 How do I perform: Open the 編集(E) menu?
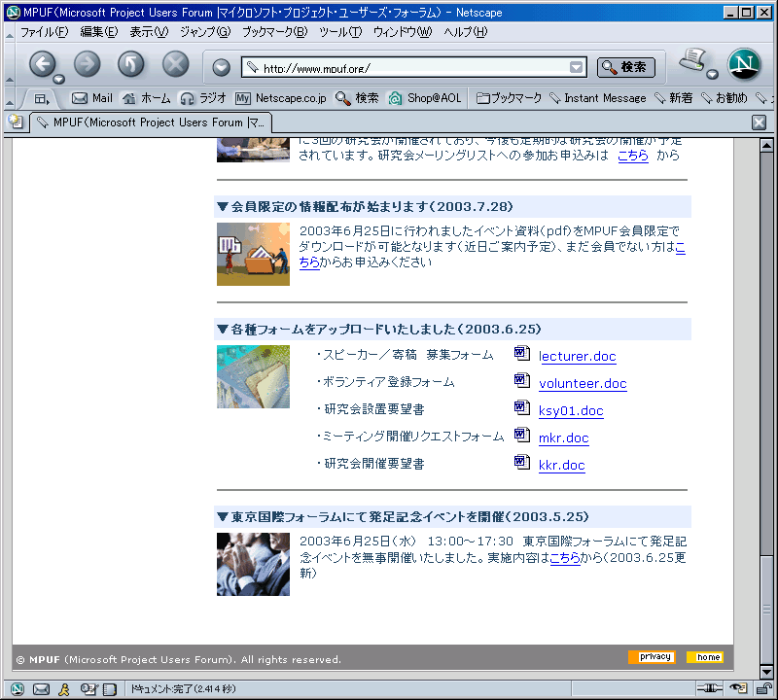(x=99, y=32)
